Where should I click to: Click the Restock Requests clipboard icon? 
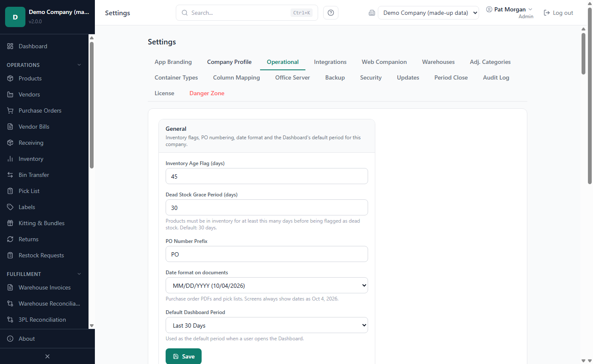pos(10,255)
